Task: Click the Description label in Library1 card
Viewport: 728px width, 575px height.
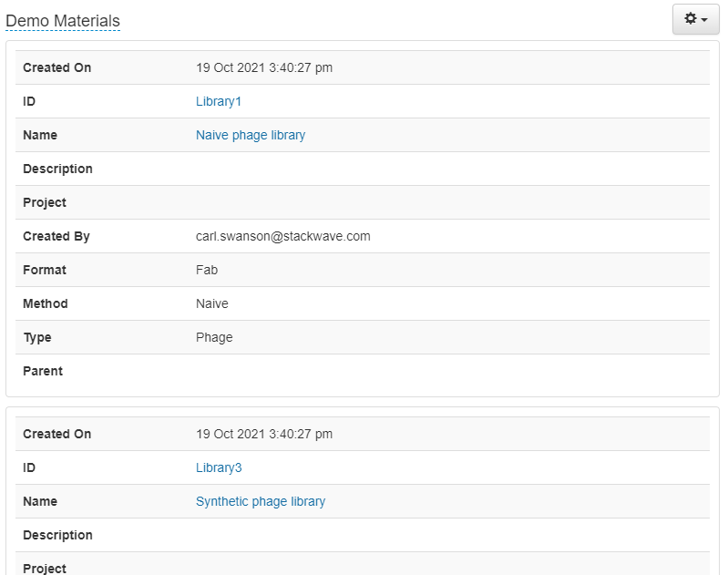Action: coord(57,169)
